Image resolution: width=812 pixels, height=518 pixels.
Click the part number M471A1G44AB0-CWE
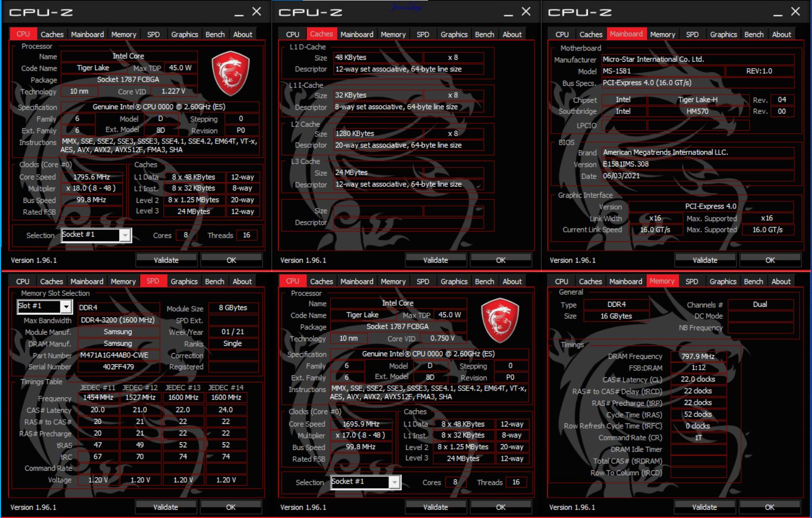[119, 355]
